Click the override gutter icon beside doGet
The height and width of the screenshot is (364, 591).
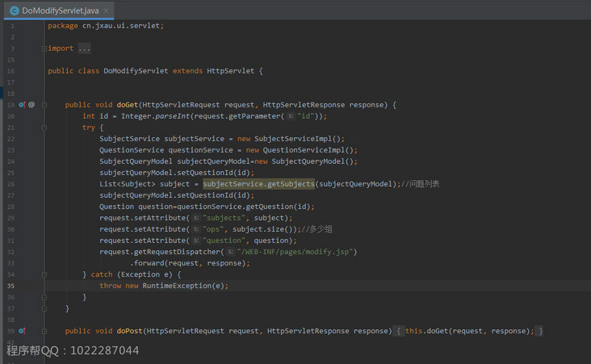pyautogui.click(x=22, y=105)
